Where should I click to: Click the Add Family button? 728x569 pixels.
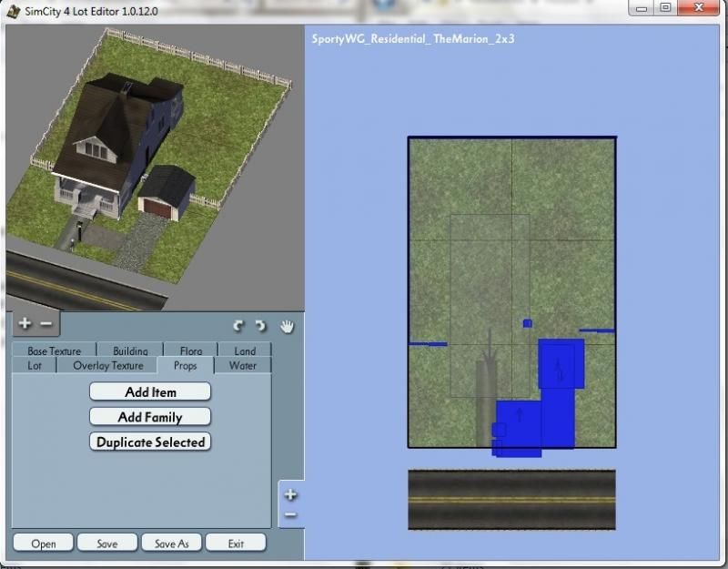pos(150,417)
